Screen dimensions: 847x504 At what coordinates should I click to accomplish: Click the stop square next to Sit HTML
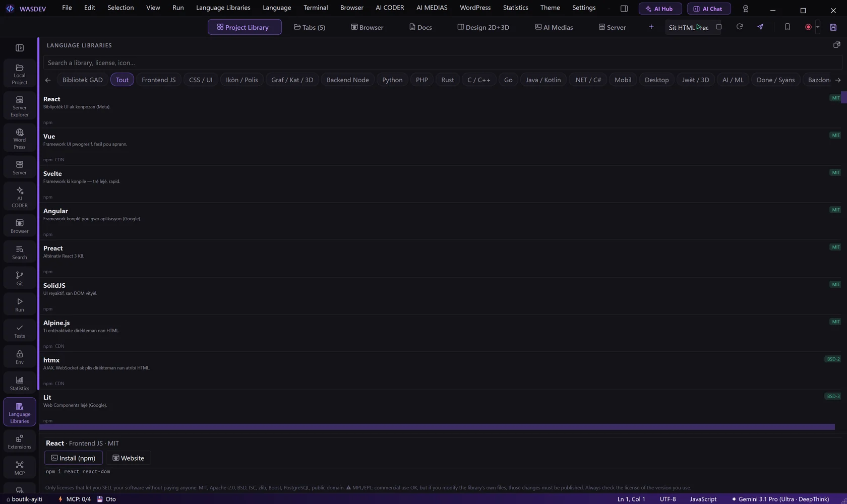point(719,27)
